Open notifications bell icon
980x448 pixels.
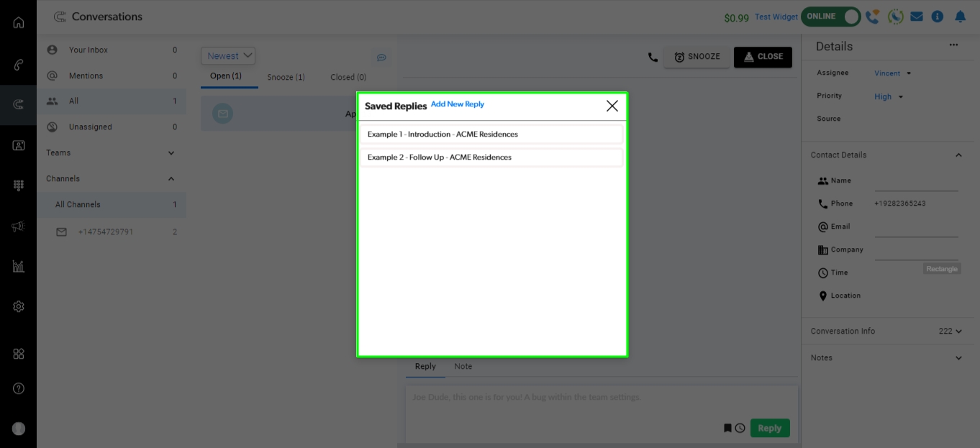(x=960, y=17)
